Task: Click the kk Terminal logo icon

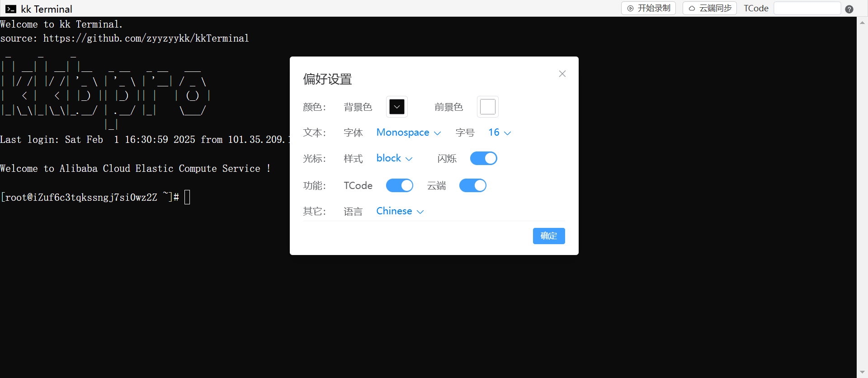Action: pos(11,9)
